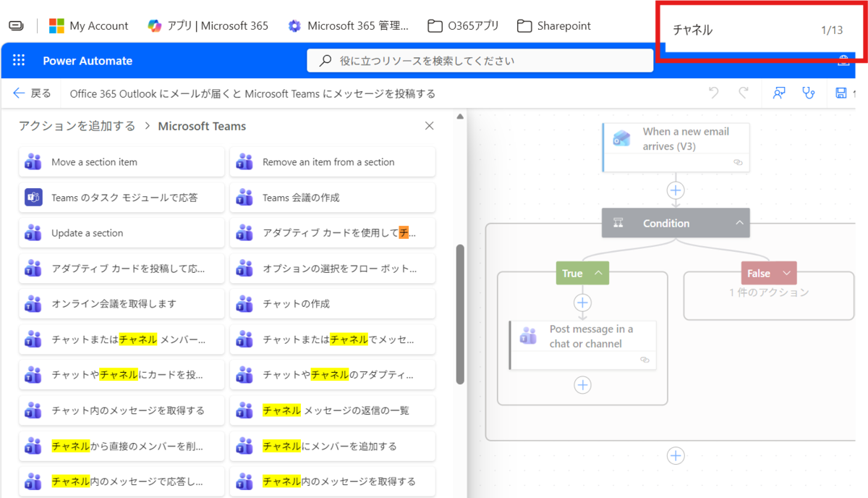
Task: Open the Sharepoint bookmark folder
Action: tap(554, 26)
